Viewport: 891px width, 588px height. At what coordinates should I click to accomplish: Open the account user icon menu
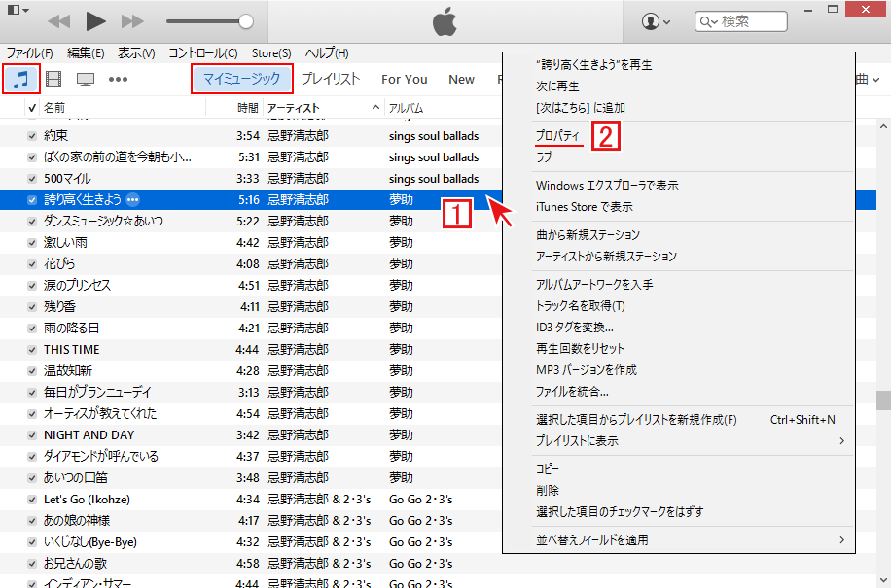tap(656, 21)
